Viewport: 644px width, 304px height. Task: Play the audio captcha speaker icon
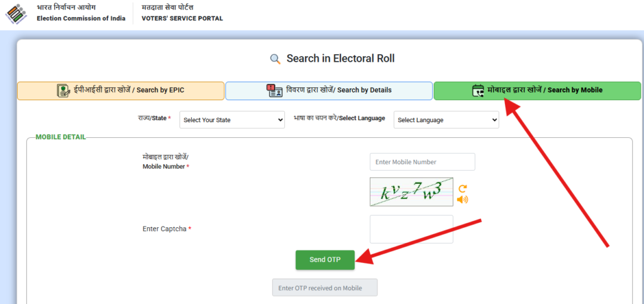pos(463,200)
